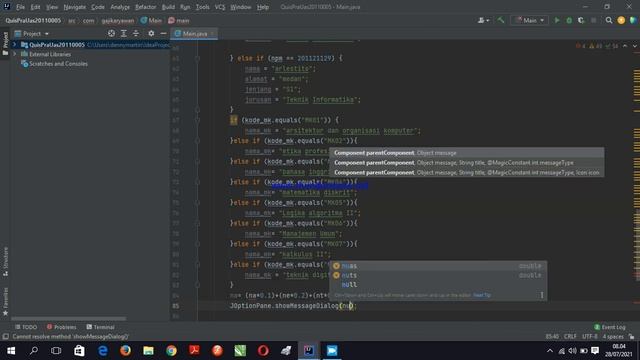The image size is (640, 360).
Task: Open the Tools menu
Action: click(x=202, y=7)
